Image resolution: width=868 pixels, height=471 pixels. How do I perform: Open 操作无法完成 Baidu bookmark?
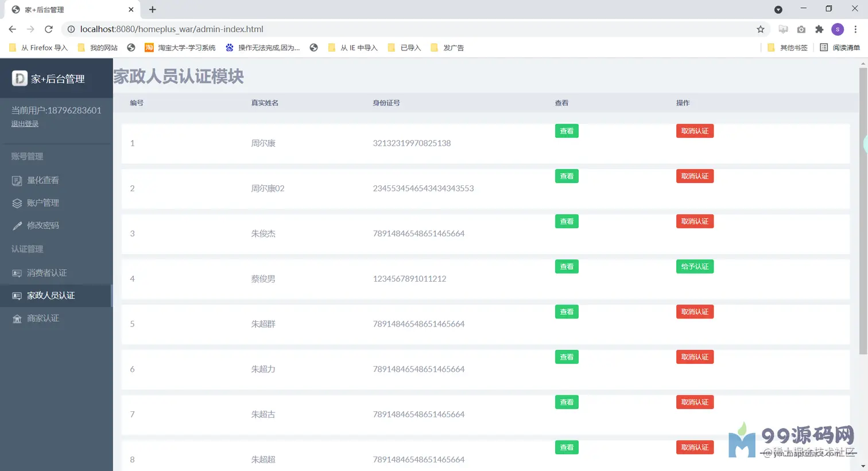point(263,48)
